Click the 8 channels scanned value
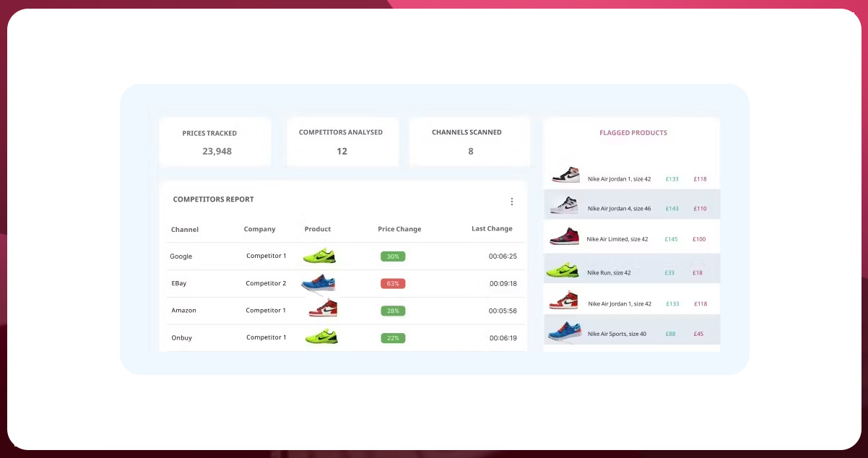Viewport: 868px width, 458px height. coord(471,152)
